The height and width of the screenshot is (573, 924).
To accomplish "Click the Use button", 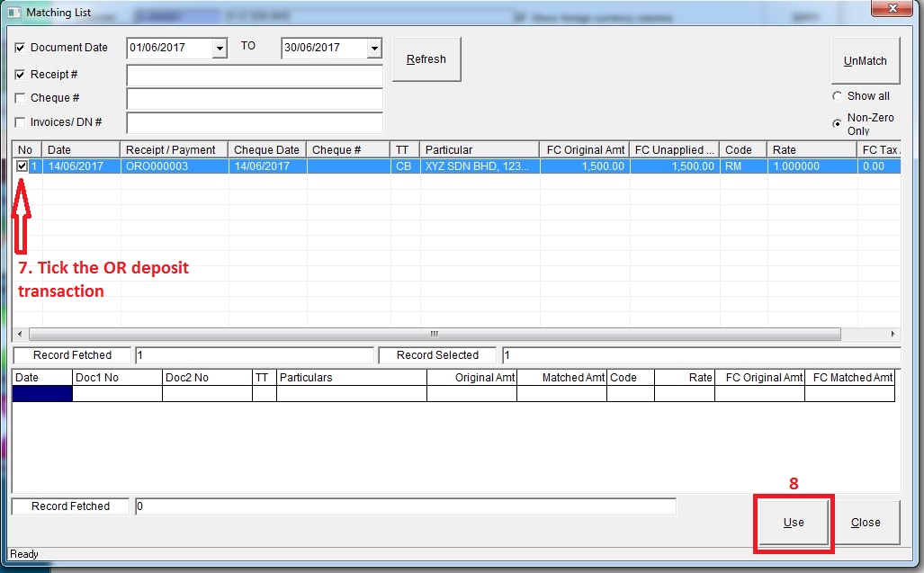I will 793,523.
